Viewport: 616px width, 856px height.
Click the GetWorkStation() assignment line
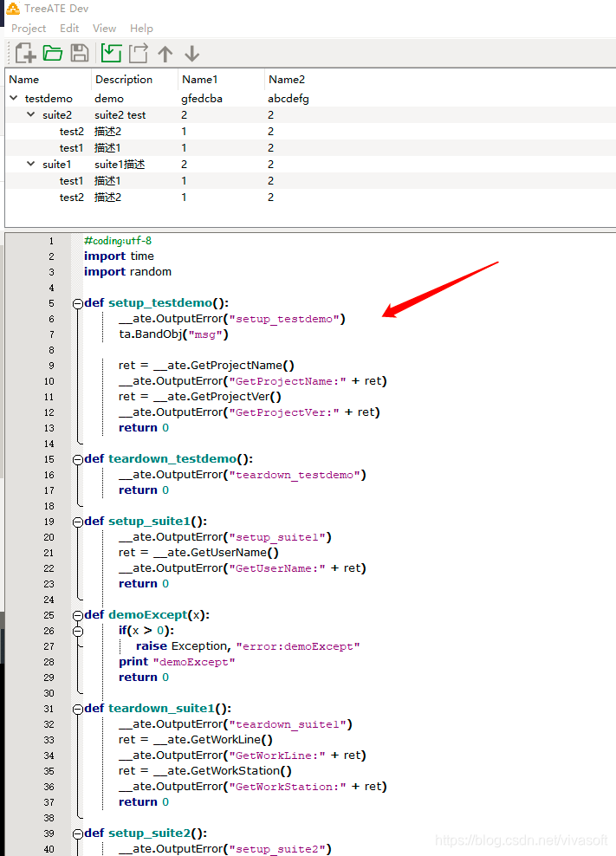point(205,771)
